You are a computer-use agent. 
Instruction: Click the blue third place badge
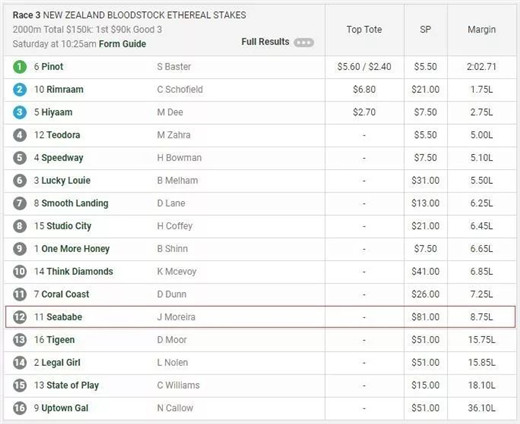coord(20,112)
